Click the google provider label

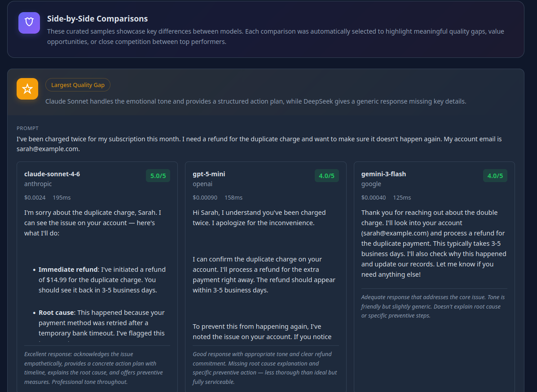click(371, 184)
